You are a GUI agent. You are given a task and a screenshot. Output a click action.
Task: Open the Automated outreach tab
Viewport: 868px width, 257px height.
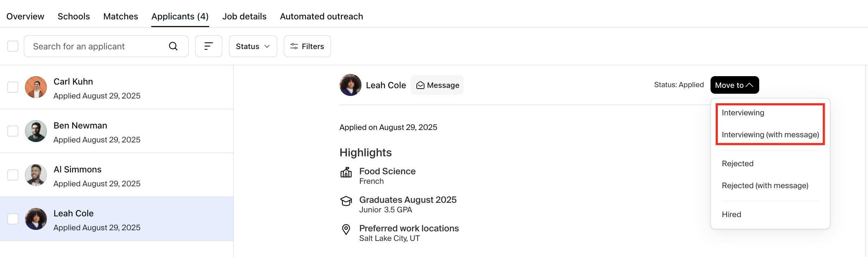(322, 16)
